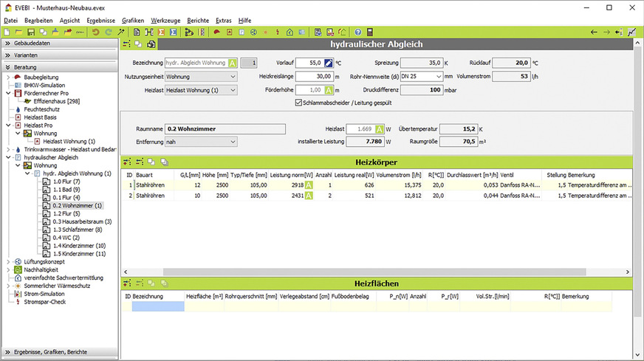
Task: Click the chart icon at toolbar far right
Action: click(631, 32)
